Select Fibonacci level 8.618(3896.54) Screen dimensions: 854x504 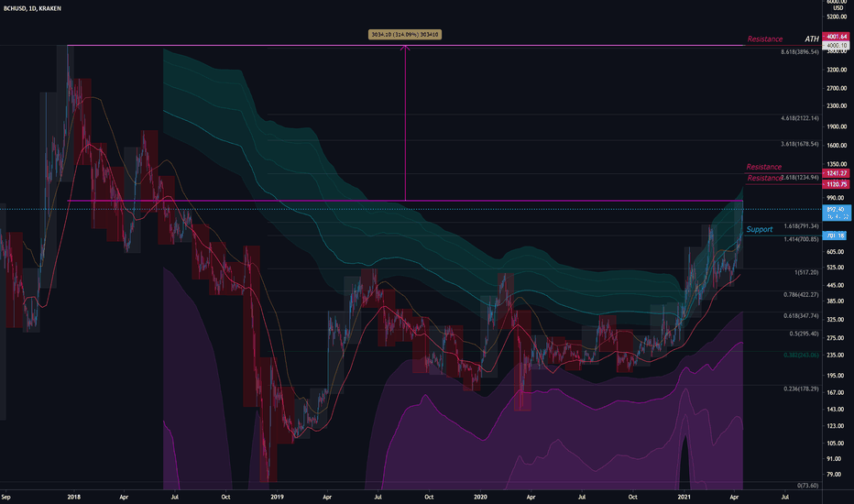click(x=800, y=51)
